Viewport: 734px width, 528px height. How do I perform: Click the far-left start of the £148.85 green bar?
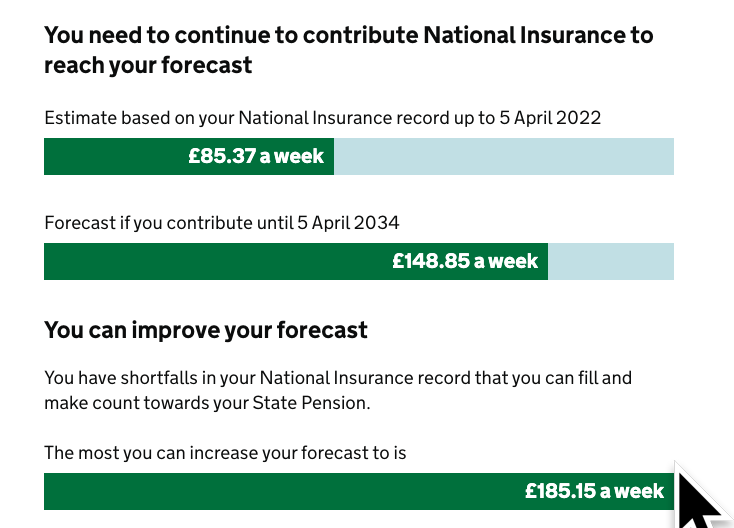pyautogui.click(x=52, y=262)
